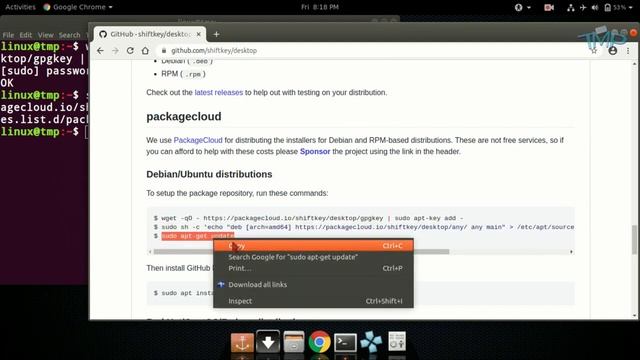
Task: Click the RPM (.rpm) list item
Action: click(x=183, y=74)
